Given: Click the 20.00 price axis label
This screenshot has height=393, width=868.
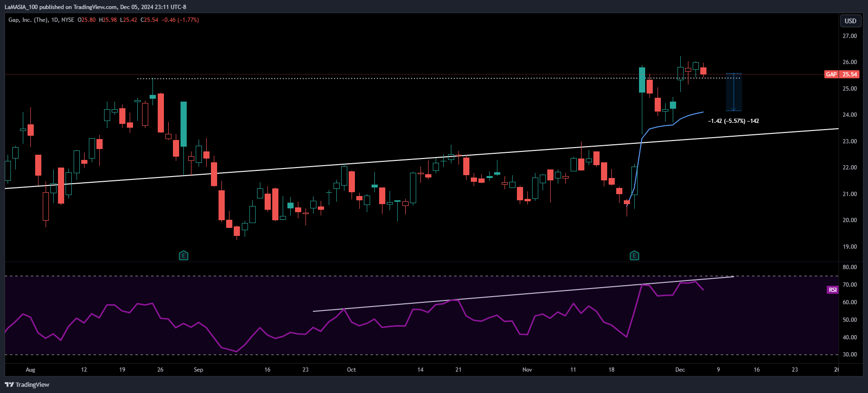Looking at the screenshot, I should coord(849,220).
